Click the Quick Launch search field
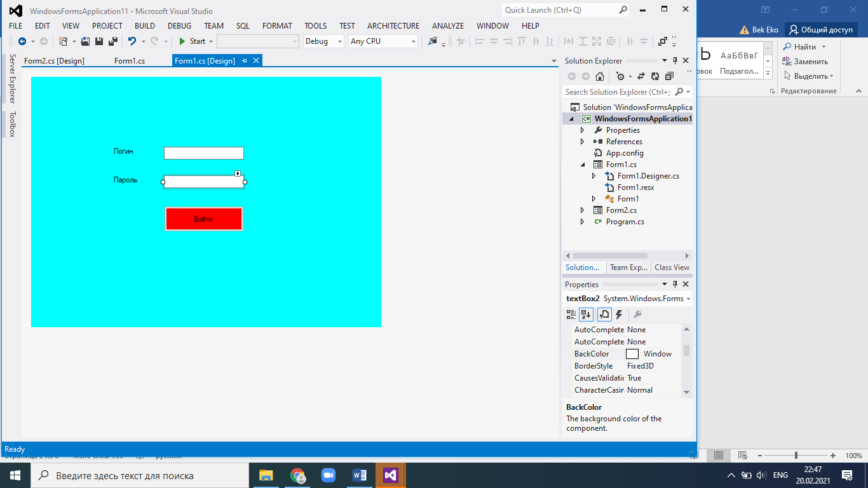 (559, 10)
